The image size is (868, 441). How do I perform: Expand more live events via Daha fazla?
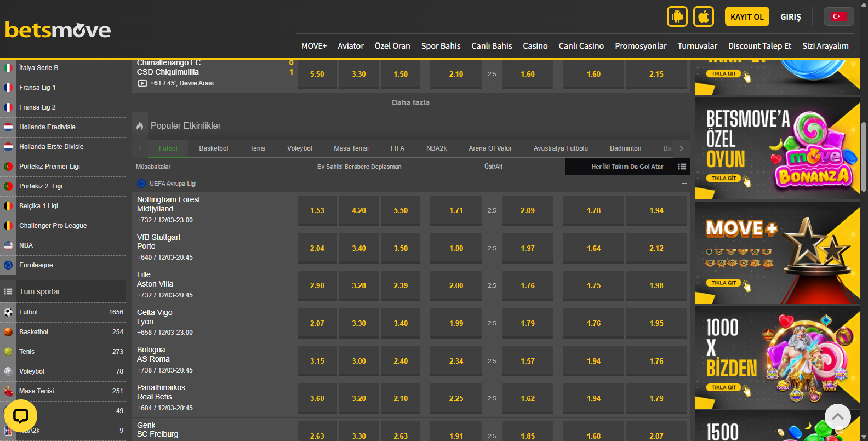[x=410, y=102]
